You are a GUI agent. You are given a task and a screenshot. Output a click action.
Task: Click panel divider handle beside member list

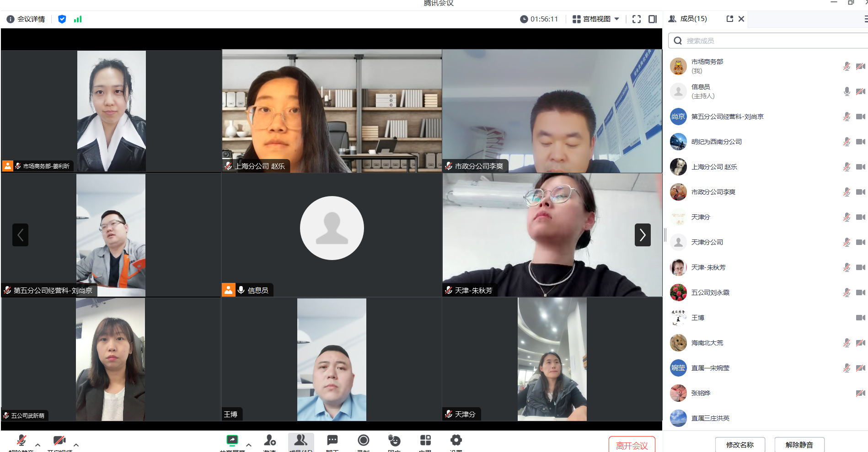point(665,235)
